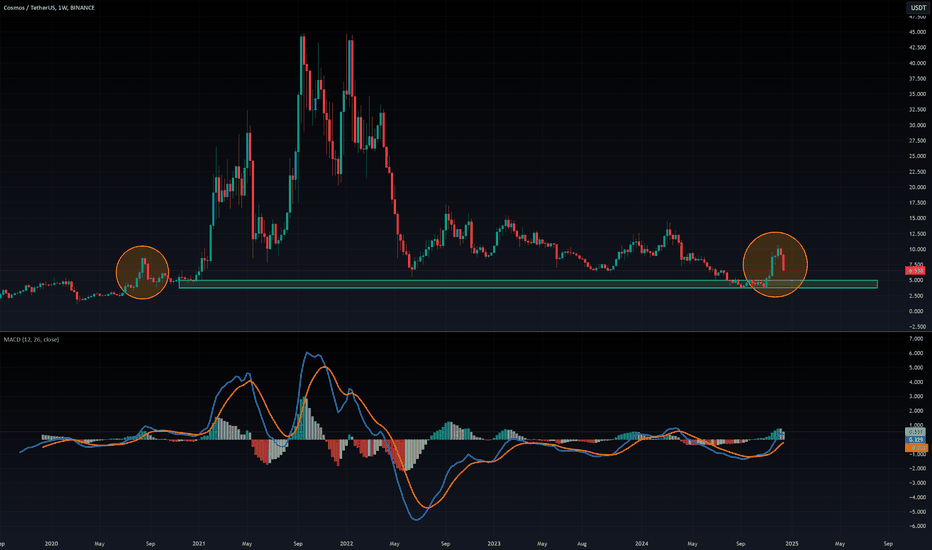Viewport: 932px width, 550px height.
Task: Click the 7.000 label on MACD scale
Action: pos(918,339)
